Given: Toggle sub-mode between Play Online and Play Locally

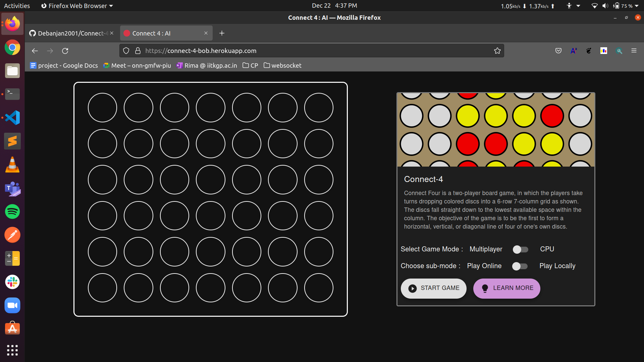Looking at the screenshot, I should pyautogui.click(x=520, y=266).
